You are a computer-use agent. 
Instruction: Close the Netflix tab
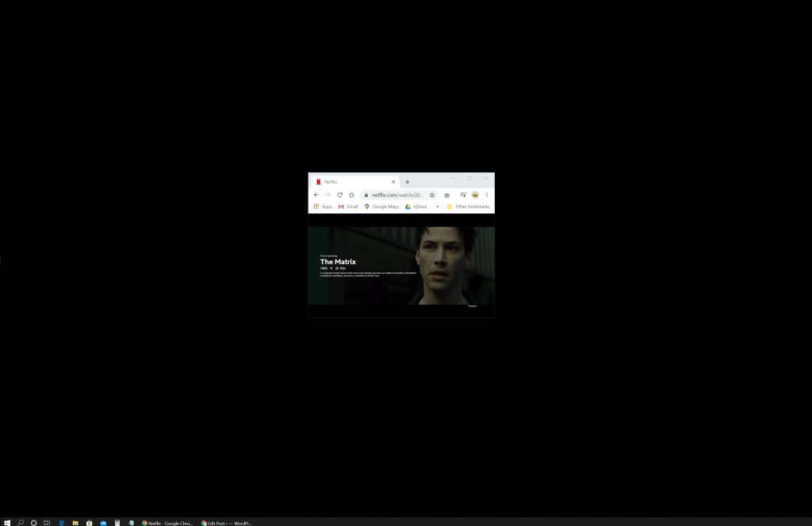coord(393,182)
